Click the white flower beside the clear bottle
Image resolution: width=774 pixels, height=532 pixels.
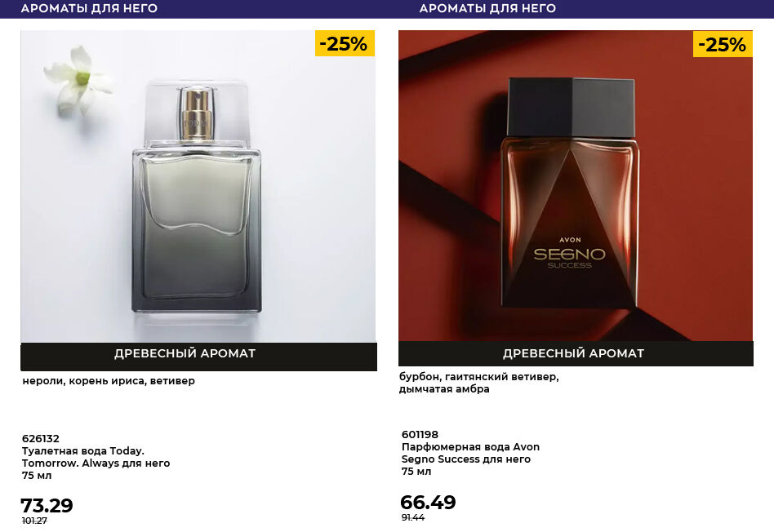click(x=78, y=78)
